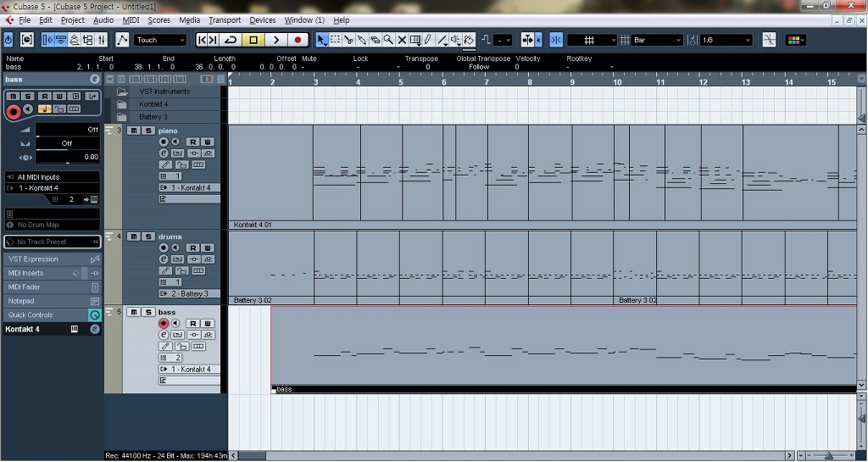Select the Zoom magnifier tool

[388, 40]
